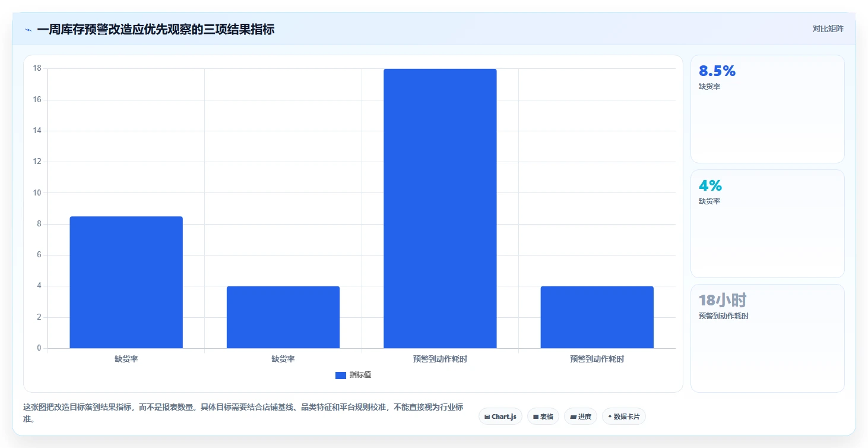Click the lightning icon beside the title
The width and height of the screenshot is (868, 448).
click(x=28, y=30)
